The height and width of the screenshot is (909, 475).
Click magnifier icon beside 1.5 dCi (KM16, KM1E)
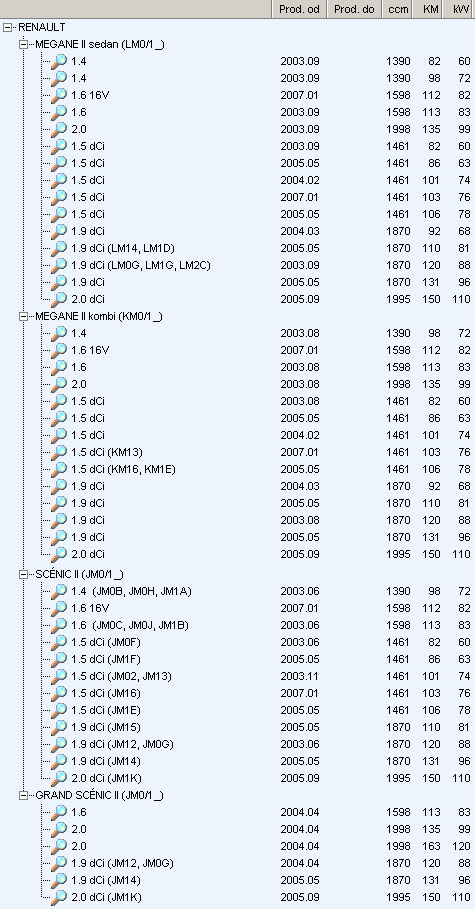click(x=59, y=469)
